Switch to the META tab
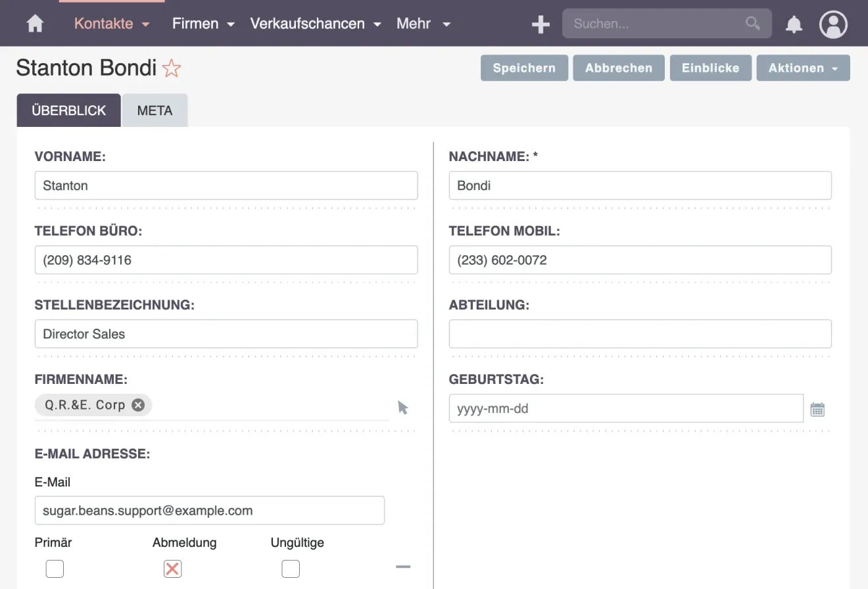The height and width of the screenshot is (589, 868). (x=155, y=110)
